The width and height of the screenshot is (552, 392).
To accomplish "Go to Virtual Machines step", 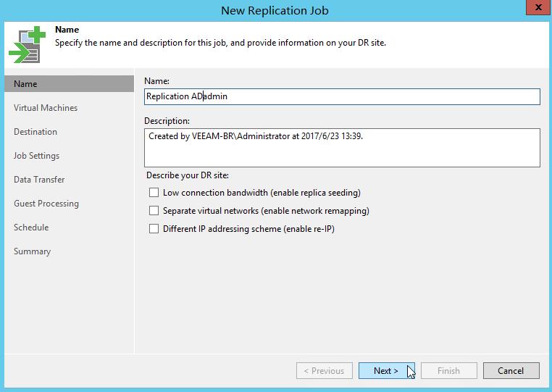I will (x=46, y=108).
